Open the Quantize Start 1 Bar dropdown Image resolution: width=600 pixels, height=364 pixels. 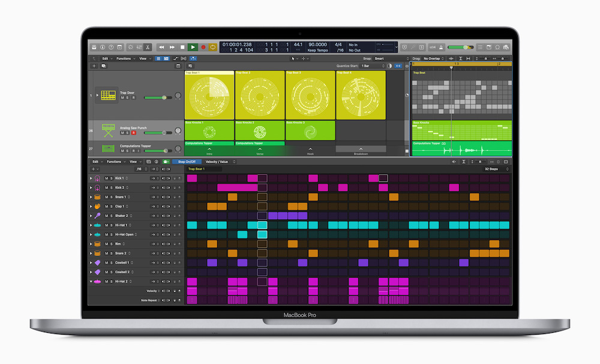tap(371, 66)
